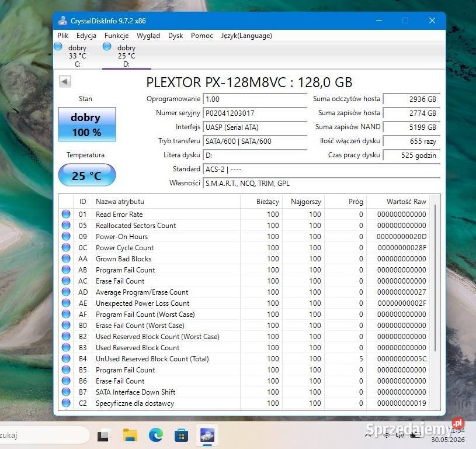Click the Bieżący column header
This screenshot has width=476, height=449.
tap(262, 202)
